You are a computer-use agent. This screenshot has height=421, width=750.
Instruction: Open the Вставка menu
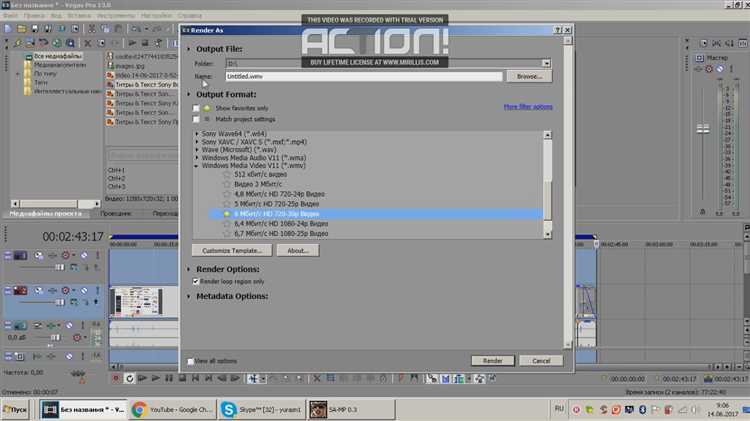[79, 15]
